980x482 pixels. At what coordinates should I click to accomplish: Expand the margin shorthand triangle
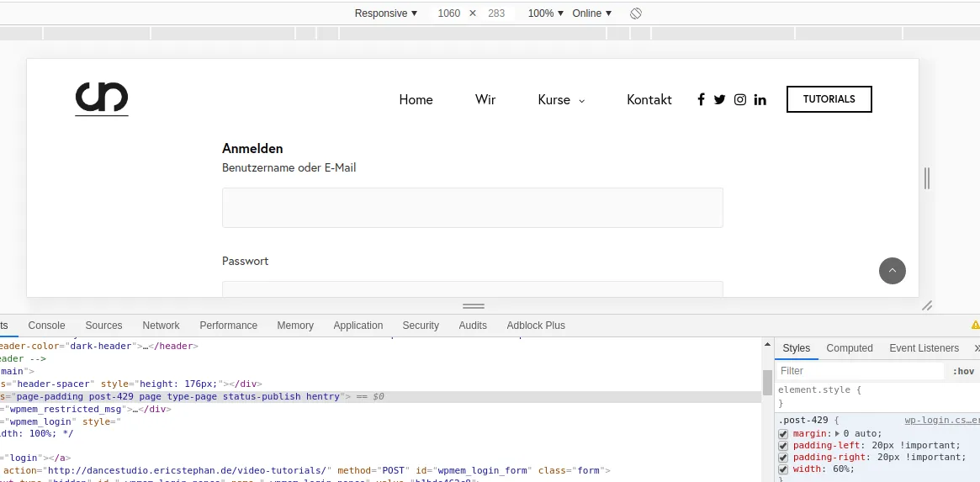pyautogui.click(x=838, y=433)
